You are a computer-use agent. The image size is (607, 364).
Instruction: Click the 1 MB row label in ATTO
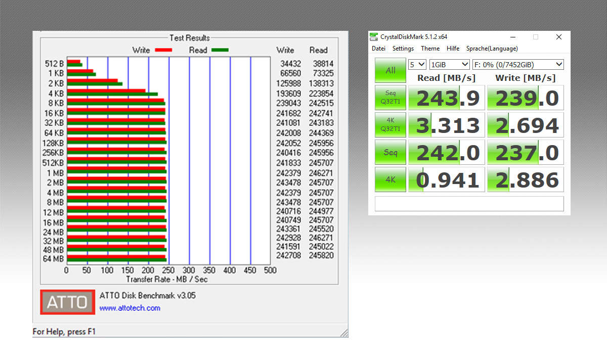(56, 173)
